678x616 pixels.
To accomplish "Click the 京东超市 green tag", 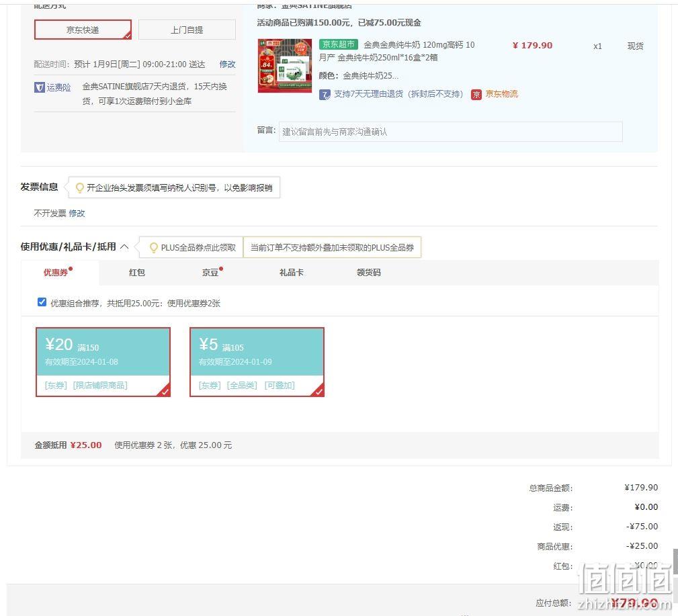I will pyautogui.click(x=339, y=44).
